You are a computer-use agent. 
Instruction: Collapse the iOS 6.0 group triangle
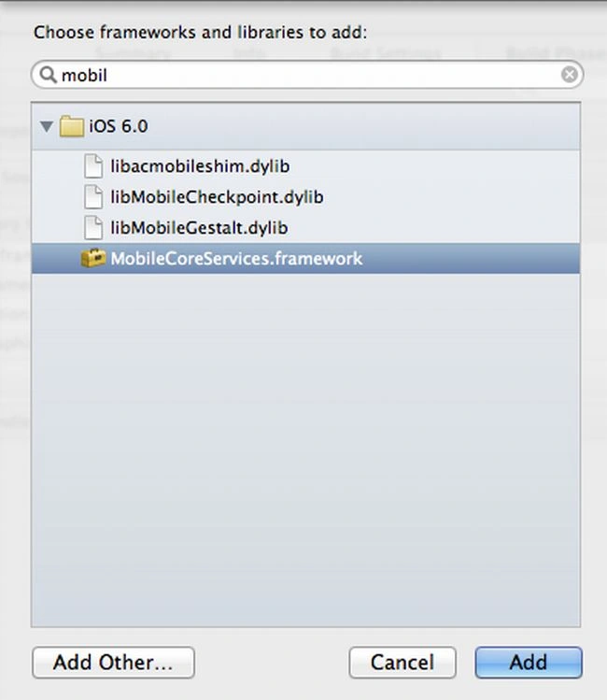tap(47, 126)
